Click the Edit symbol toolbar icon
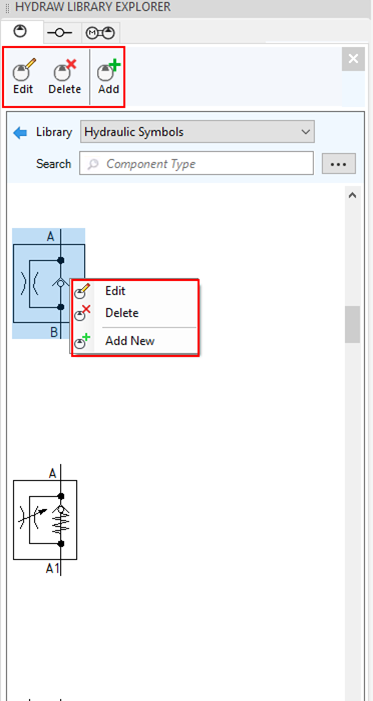Viewport: 373px width, 701px height. coord(23,76)
